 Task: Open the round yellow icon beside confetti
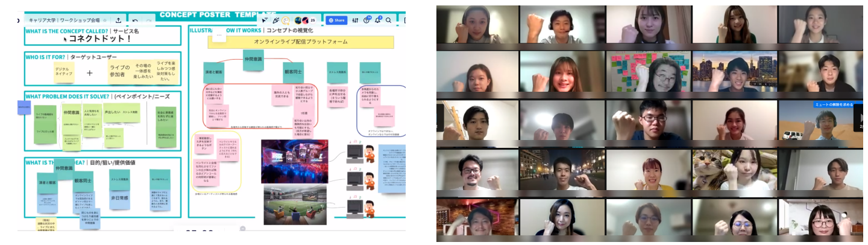click(286, 21)
